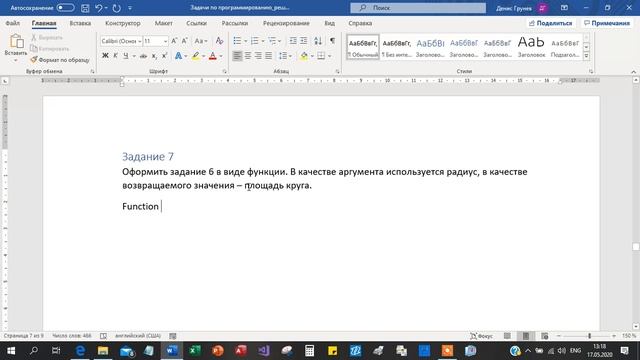Toggle italic formatting (К)
640x360 pixels.
point(115,56)
